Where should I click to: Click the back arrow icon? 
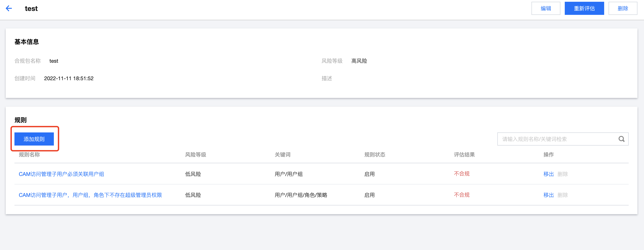(9, 9)
